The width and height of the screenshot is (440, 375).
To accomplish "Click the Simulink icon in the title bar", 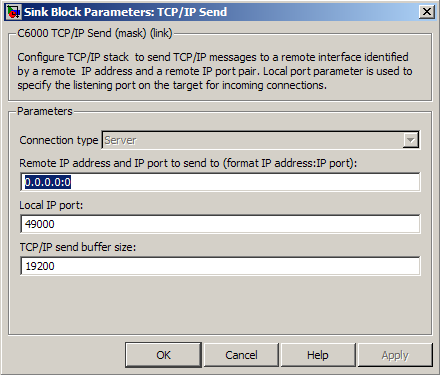I will coord(14,12).
